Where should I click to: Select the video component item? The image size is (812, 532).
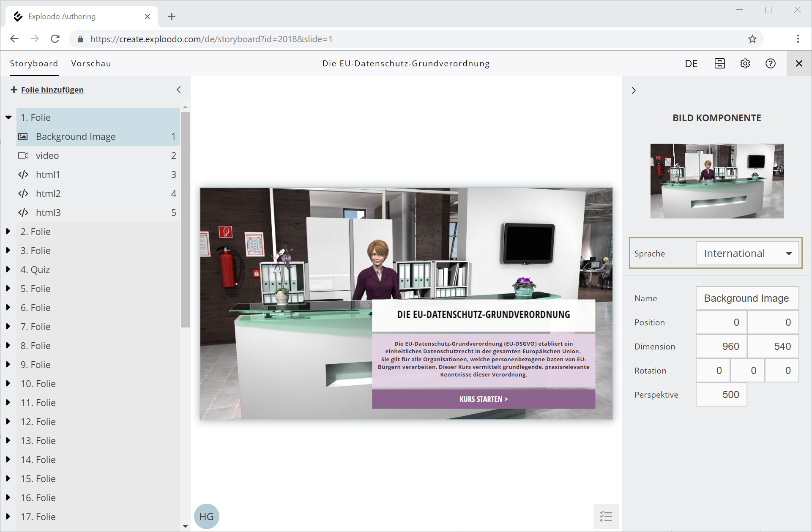[47, 156]
